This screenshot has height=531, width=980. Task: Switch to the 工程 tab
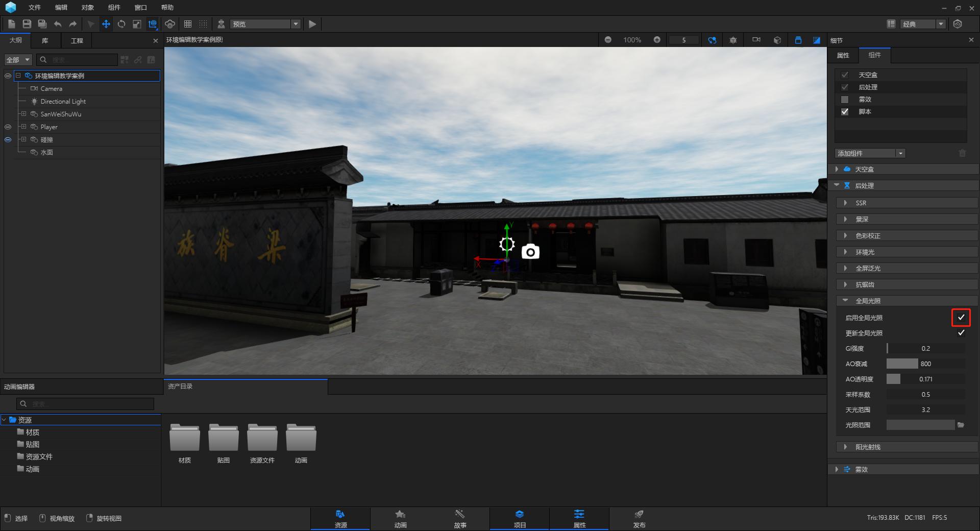[x=77, y=40]
